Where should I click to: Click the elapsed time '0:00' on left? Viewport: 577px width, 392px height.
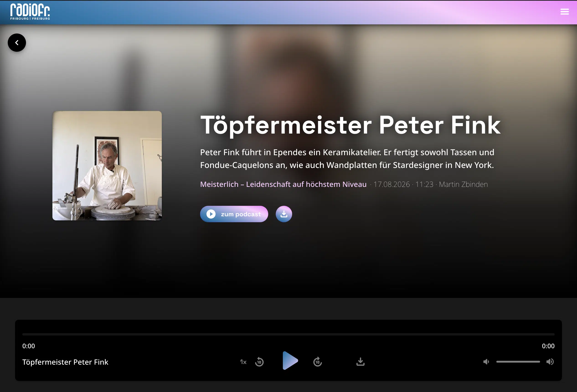(28, 346)
